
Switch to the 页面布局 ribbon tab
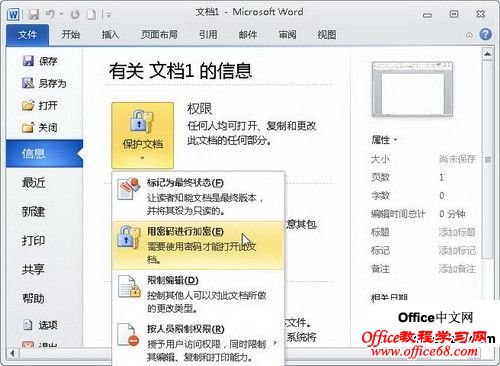click(159, 34)
